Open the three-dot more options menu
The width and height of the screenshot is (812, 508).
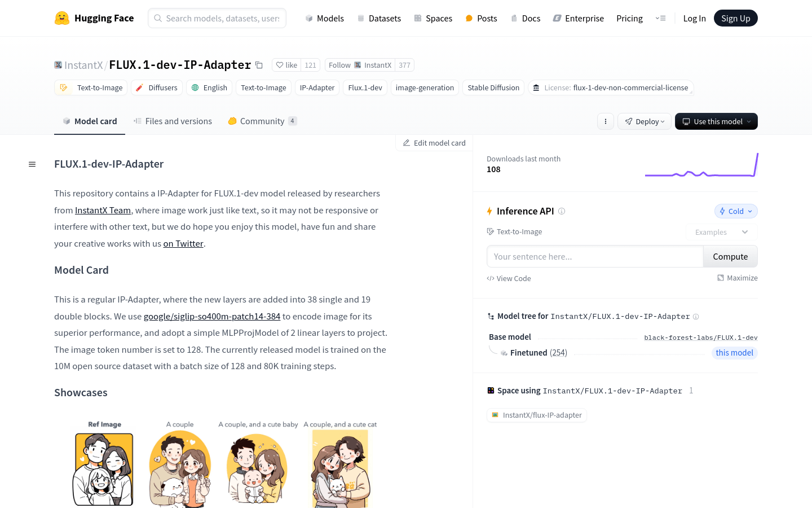click(606, 121)
